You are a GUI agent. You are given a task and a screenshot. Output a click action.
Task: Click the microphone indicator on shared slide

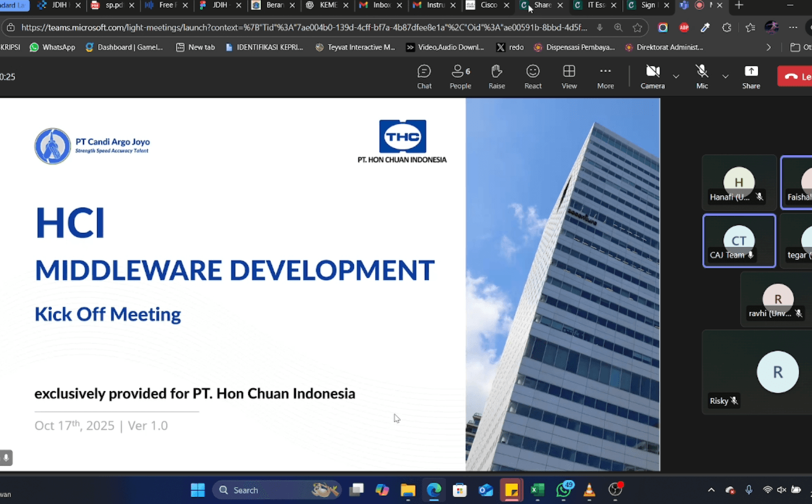point(6,458)
